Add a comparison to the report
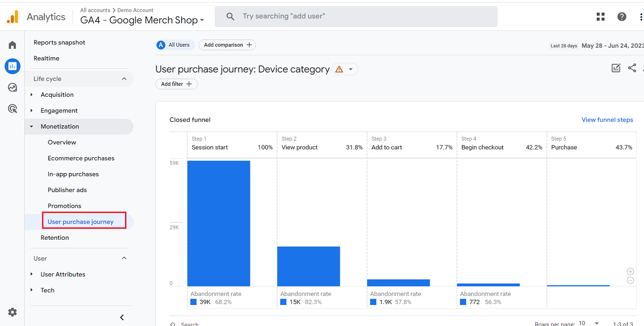Image resolution: width=644 pixels, height=326 pixels. 227,44
